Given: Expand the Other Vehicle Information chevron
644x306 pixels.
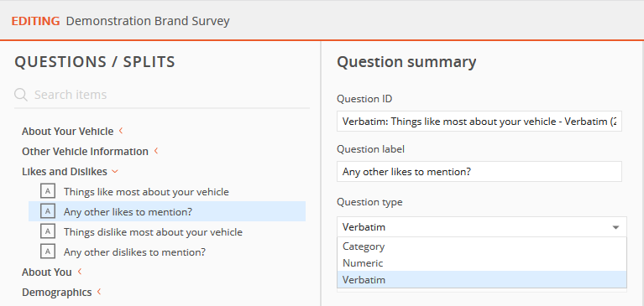Looking at the screenshot, I should pyautogui.click(x=156, y=151).
